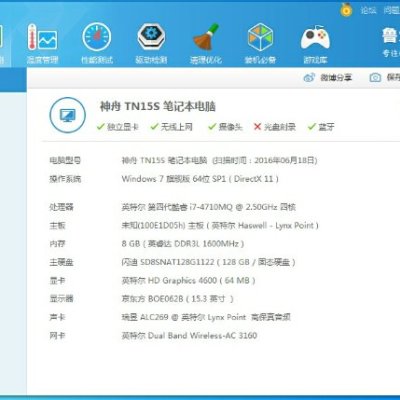Click the 显卡 row label
This screenshot has width=400, height=400.
tap(57, 281)
